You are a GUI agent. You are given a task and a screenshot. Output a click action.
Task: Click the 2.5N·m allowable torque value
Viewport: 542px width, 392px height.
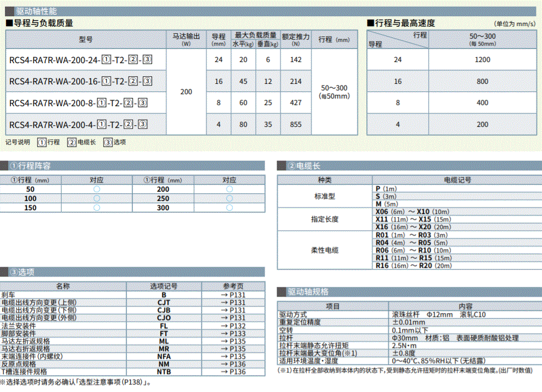[404, 345]
